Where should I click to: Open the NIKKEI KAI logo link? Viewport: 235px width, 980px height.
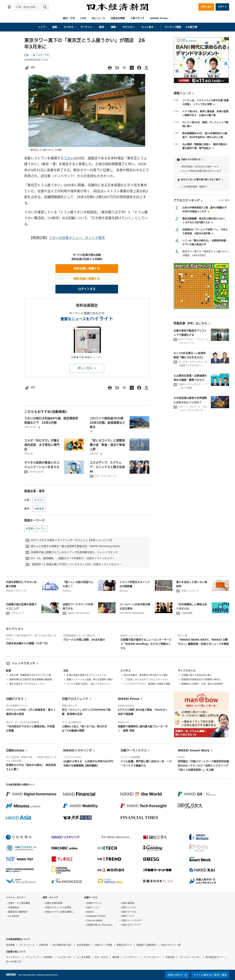click(x=202, y=870)
